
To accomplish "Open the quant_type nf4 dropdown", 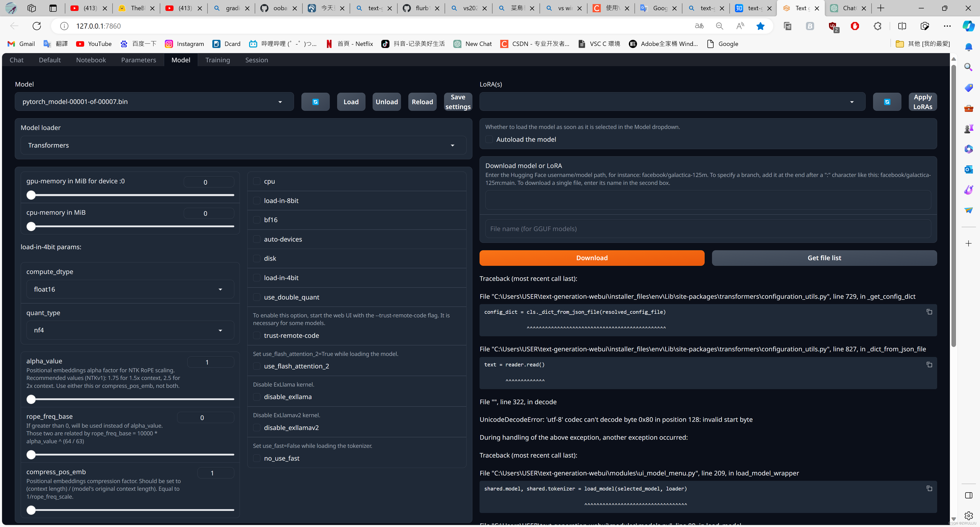I will click(130, 330).
